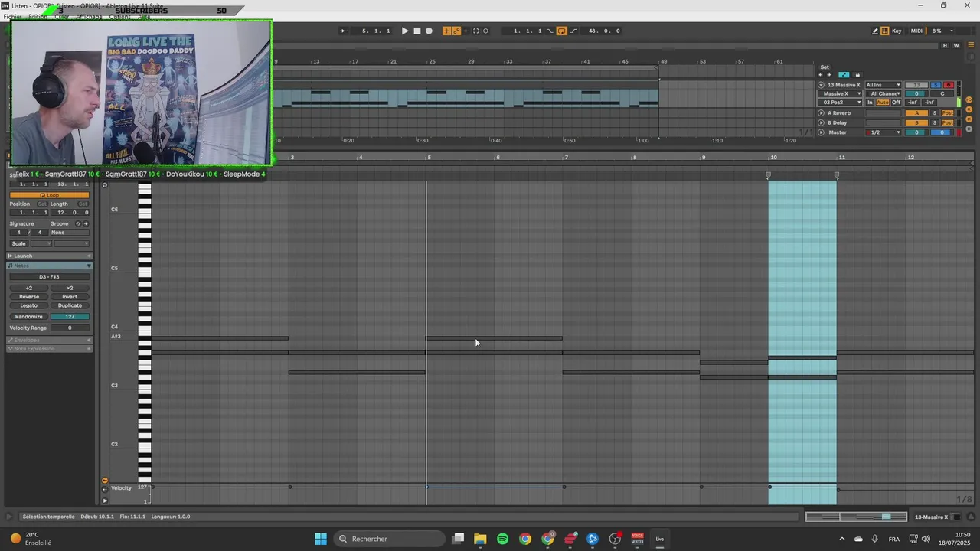The height and width of the screenshot is (551, 980).
Task: Toggle the Session Record circle button
Action: click(x=485, y=31)
